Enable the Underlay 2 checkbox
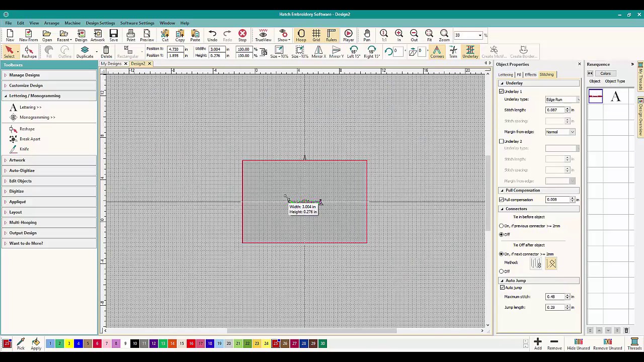The height and width of the screenshot is (362, 644). click(x=502, y=141)
